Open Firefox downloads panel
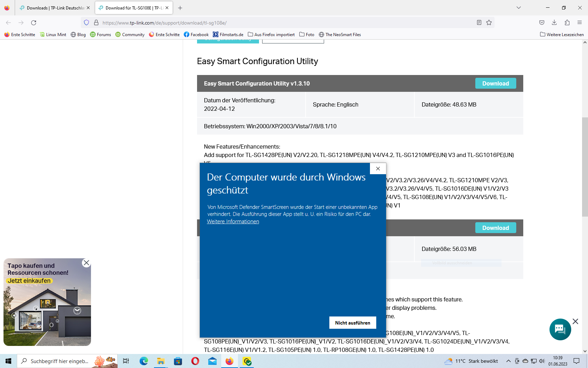The height and width of the screenshot is (368, 588). 554,23
